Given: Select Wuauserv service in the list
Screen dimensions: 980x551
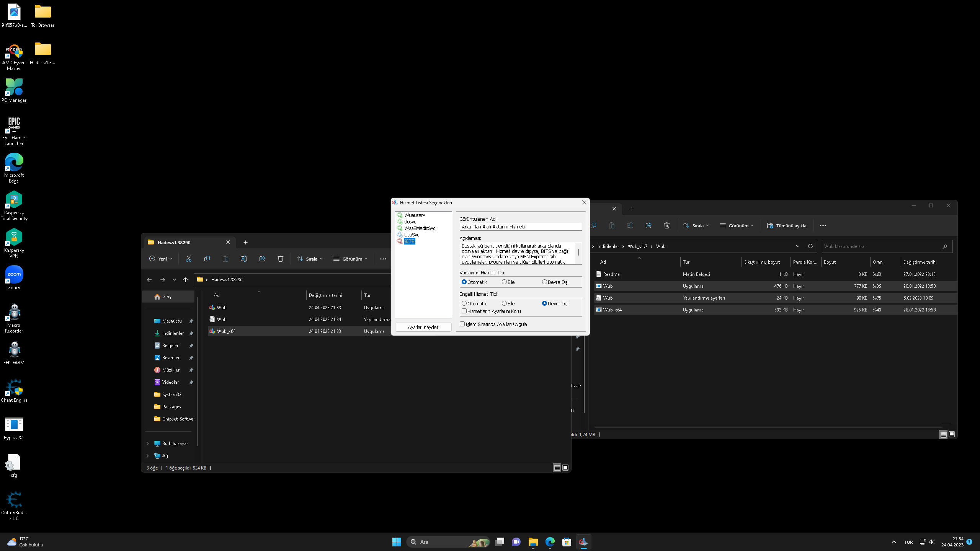Looking at the screenshot, I should pos(414,215).
